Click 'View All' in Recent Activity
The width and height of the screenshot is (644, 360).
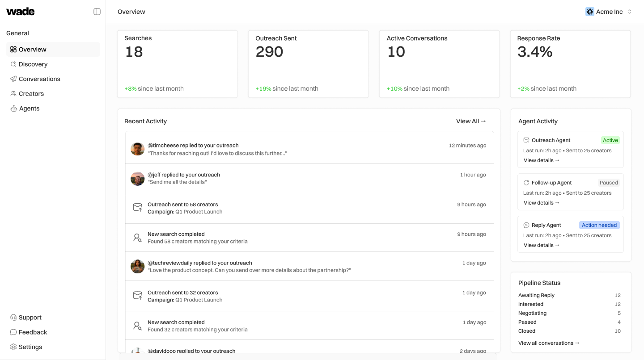coord(471,121)
